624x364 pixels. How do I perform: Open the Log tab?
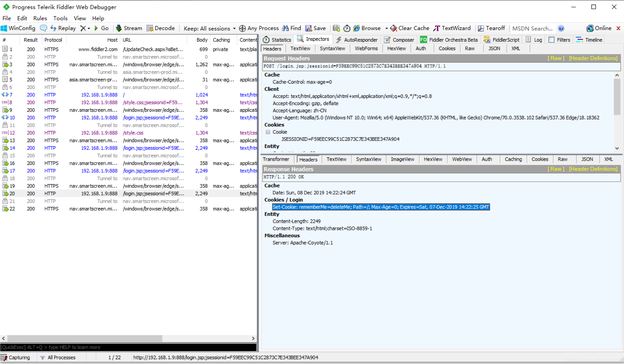(534, 40)
